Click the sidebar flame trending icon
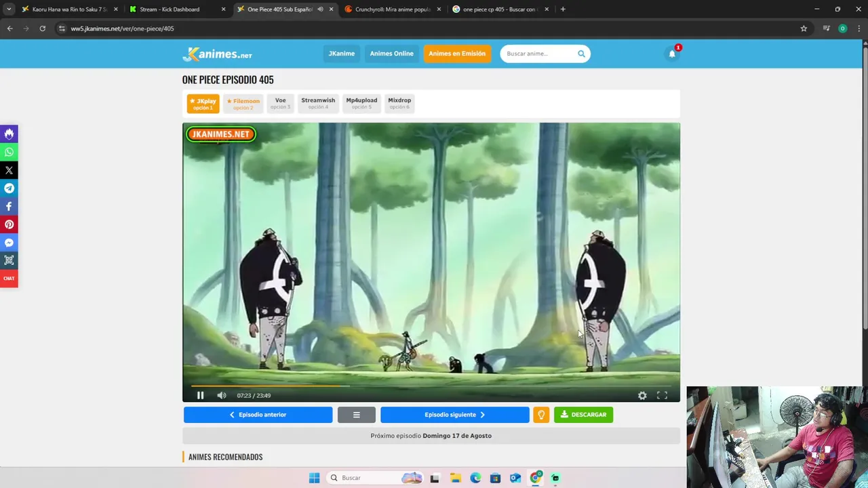The image size is (868, 488). (9, 134)
